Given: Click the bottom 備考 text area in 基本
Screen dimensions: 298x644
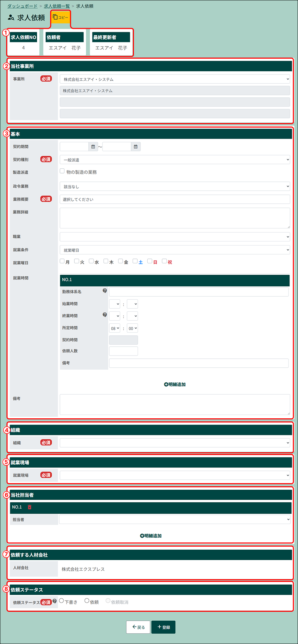Looking at the screenshot, I should click(x=175, y=405).
